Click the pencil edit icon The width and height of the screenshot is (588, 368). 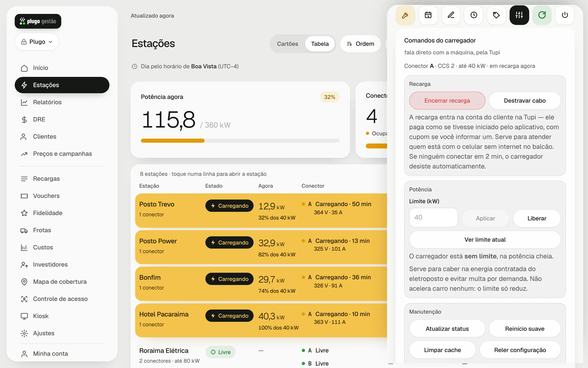coord(451,15)
